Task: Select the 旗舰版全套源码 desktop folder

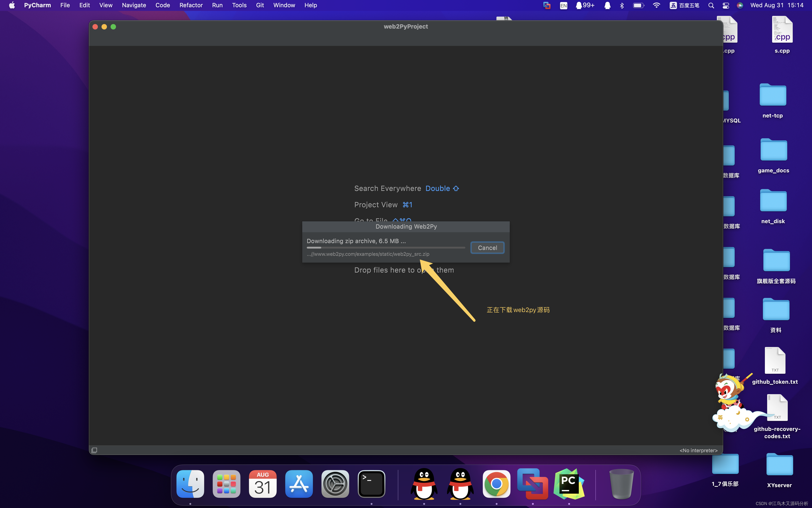Action: (x=776, y=266)
